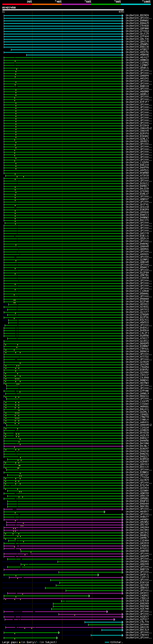Click the cyan alignment bar for UniRef100_B9I3L9
The image size is (153, 644).
tap(112, 630)
